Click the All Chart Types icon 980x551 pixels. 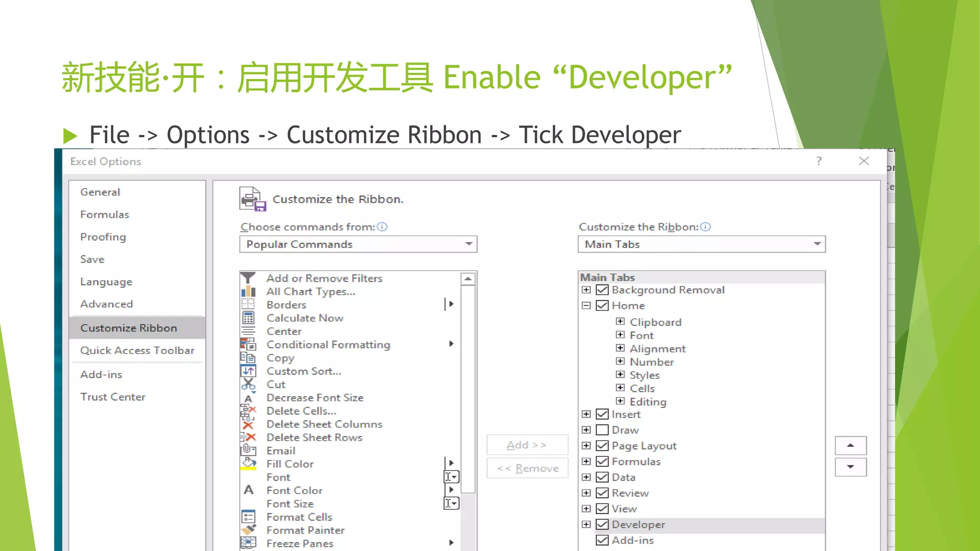(x=248, y=291)
